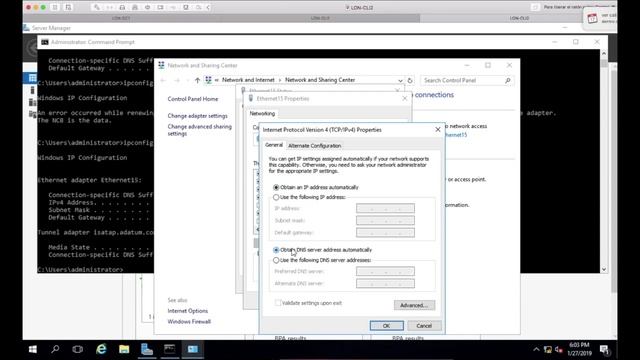The height and width of the screenshot is (360, 640).
Task: Expand the address bar history dropdown
Action: point(400,80)
